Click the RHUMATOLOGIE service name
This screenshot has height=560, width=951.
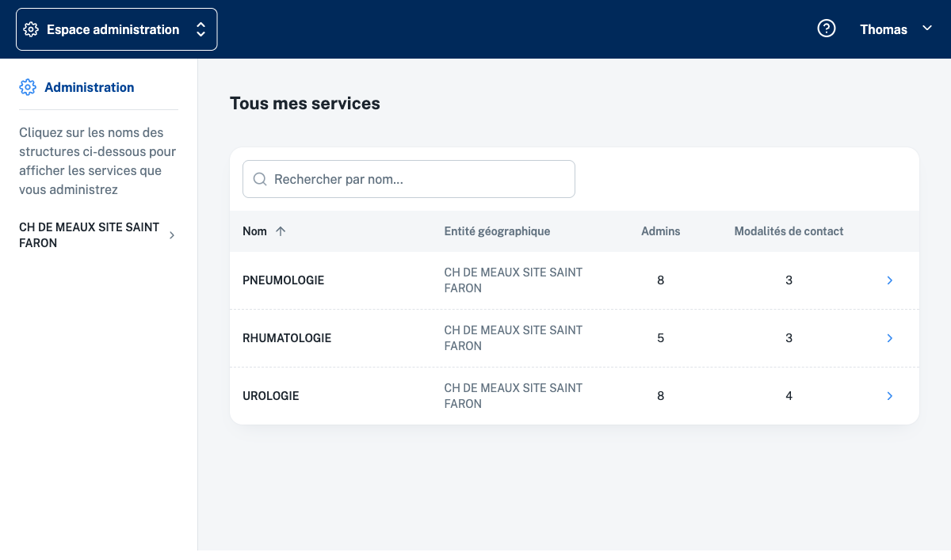click(x=287, y=338)
